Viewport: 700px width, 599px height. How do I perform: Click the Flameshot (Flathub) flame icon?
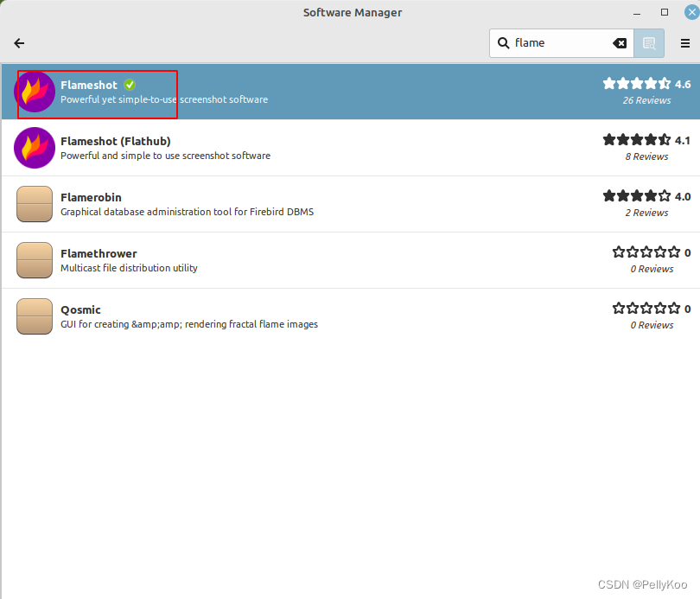35,148
